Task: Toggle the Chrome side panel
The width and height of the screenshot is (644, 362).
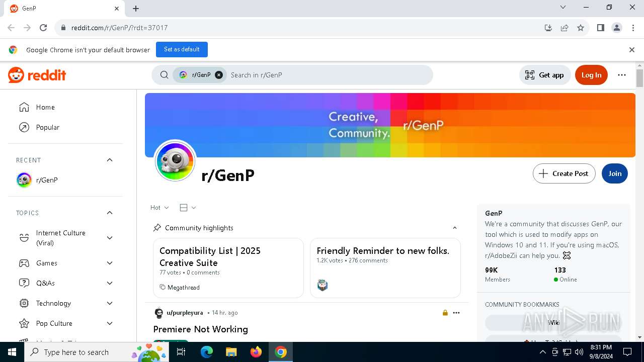Action: (x=600, y=28)
